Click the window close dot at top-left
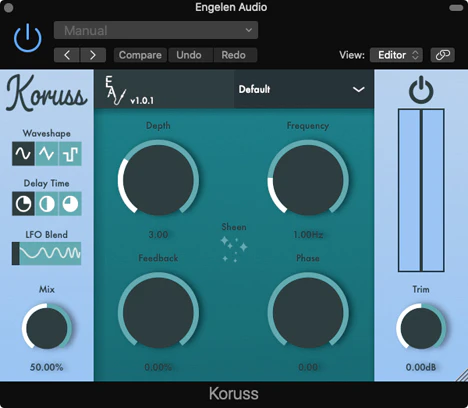Image resolution: width=468 pixels, height=408 pixels. tap(9, 8)
